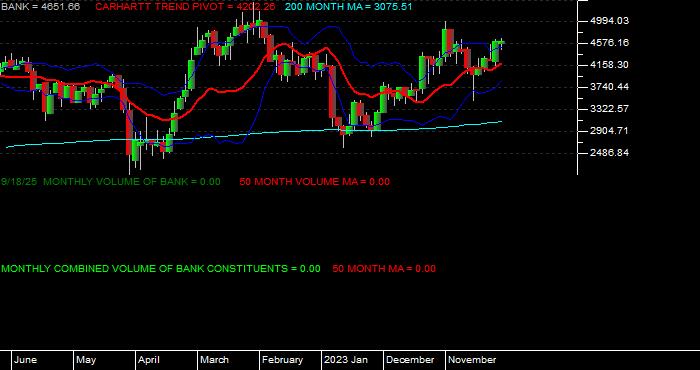Click the BANK = 4651.66 value label
Viewport: 700px width, 370px height.
coord(40,7)
